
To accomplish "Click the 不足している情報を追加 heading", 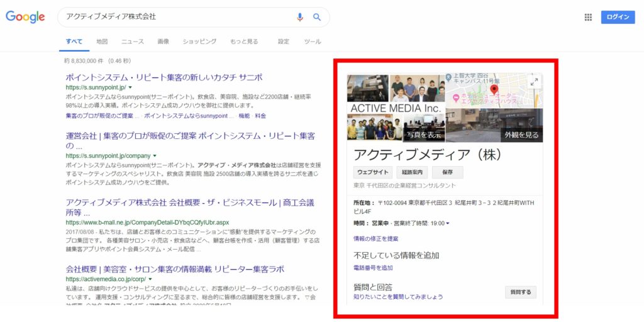I will click(396, 255).
